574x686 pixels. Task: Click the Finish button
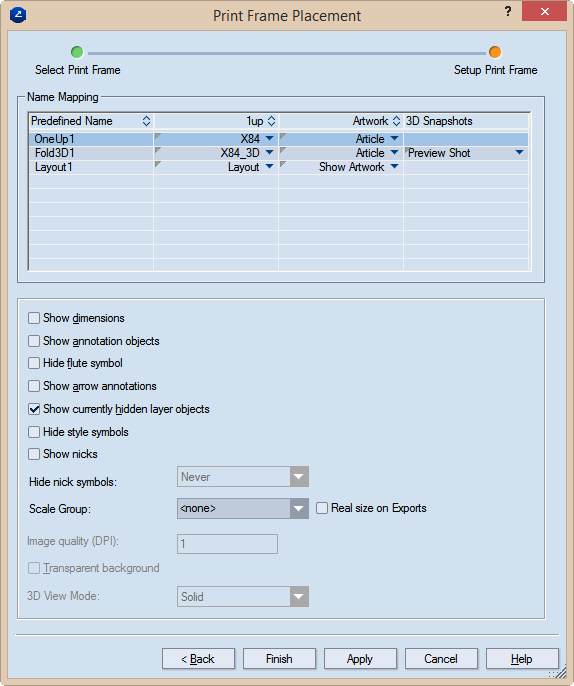[x=279, y=658]
